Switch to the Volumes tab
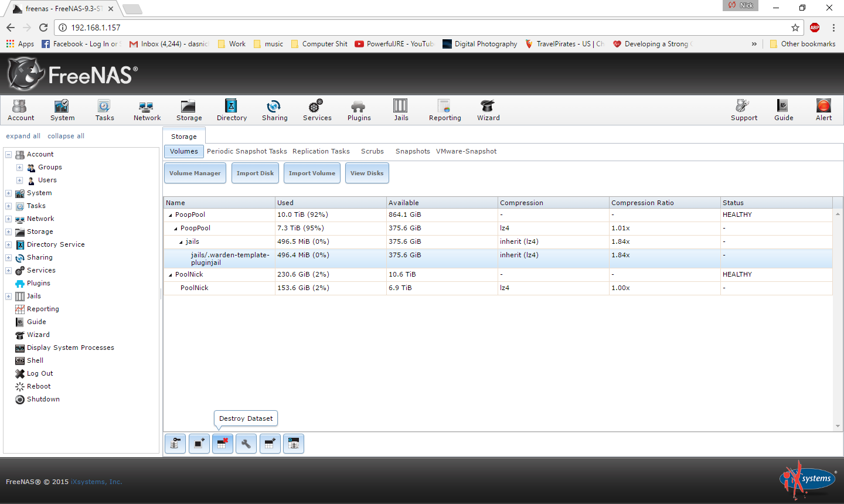The height and width of the screenshot is (504, 844). [x=184, y=151]
